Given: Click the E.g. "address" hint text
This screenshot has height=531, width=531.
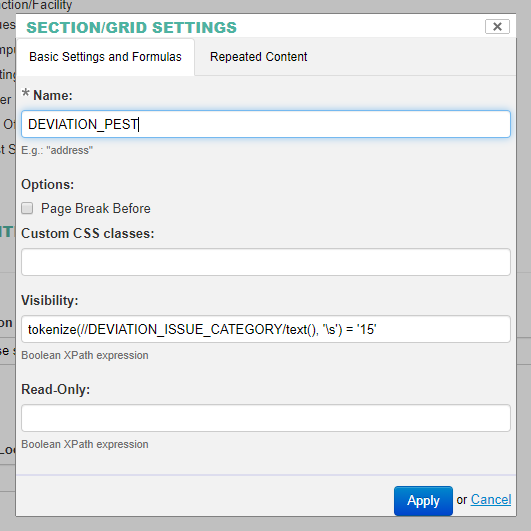Looking at the screenshot, I should 57,150.
